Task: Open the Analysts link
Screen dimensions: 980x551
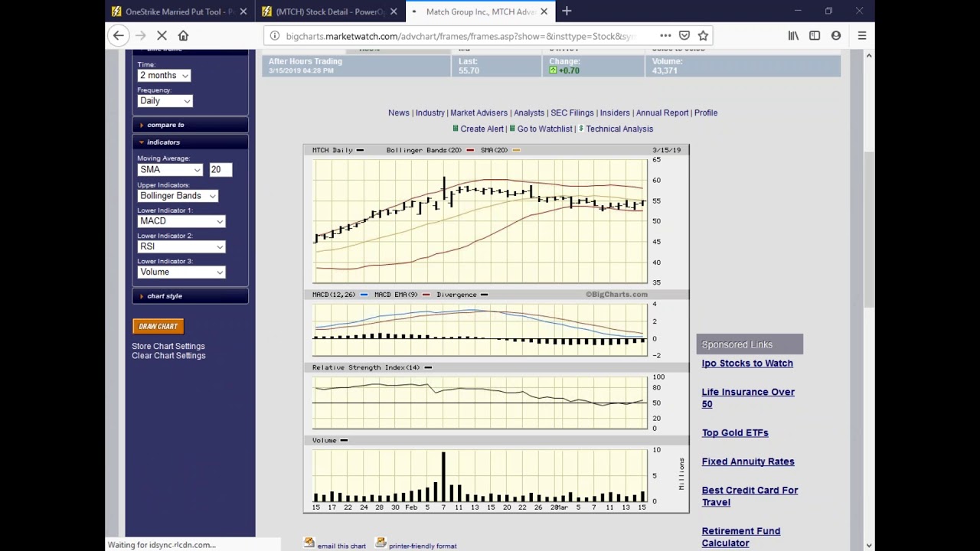Action: [529, 112]
